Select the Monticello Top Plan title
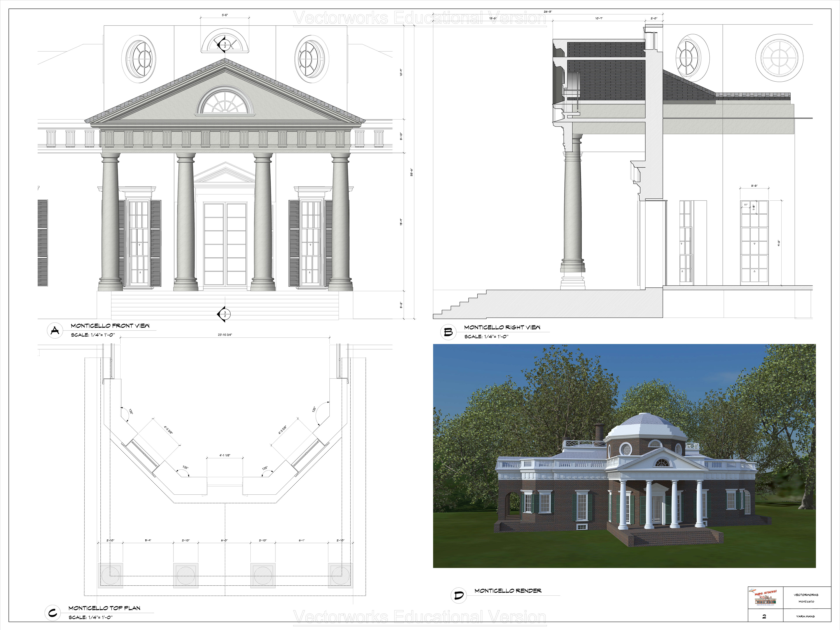This screenshot has height=630, width=840. point(104,608)
